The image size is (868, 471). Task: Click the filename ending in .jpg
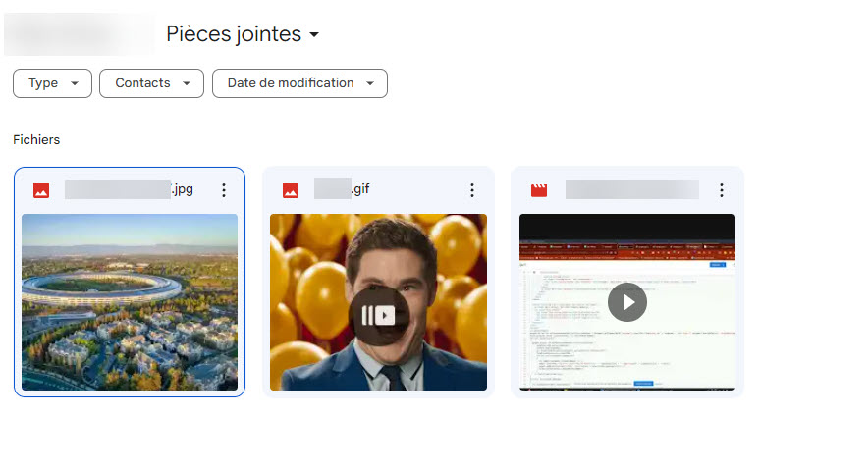[x=129, y=190]
